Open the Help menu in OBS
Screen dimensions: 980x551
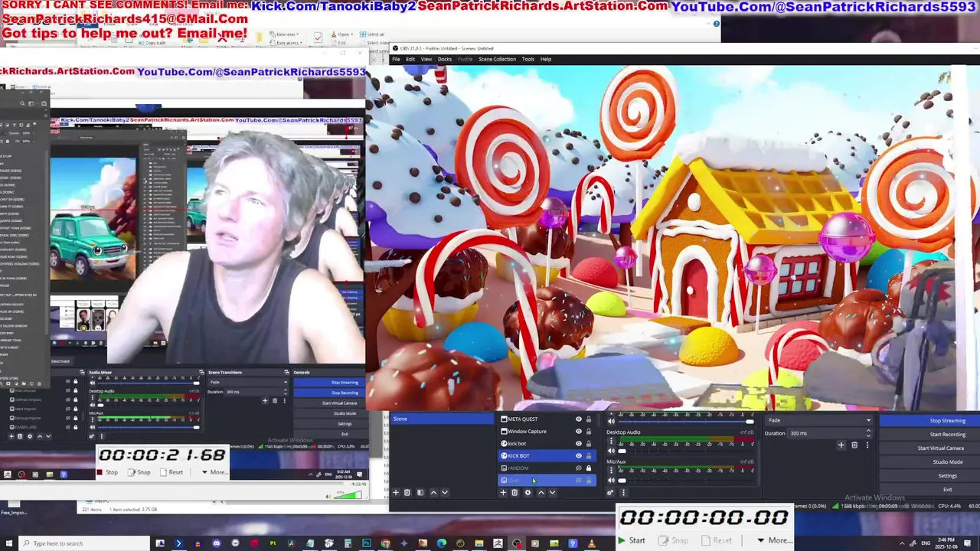[x=546, y=59]
